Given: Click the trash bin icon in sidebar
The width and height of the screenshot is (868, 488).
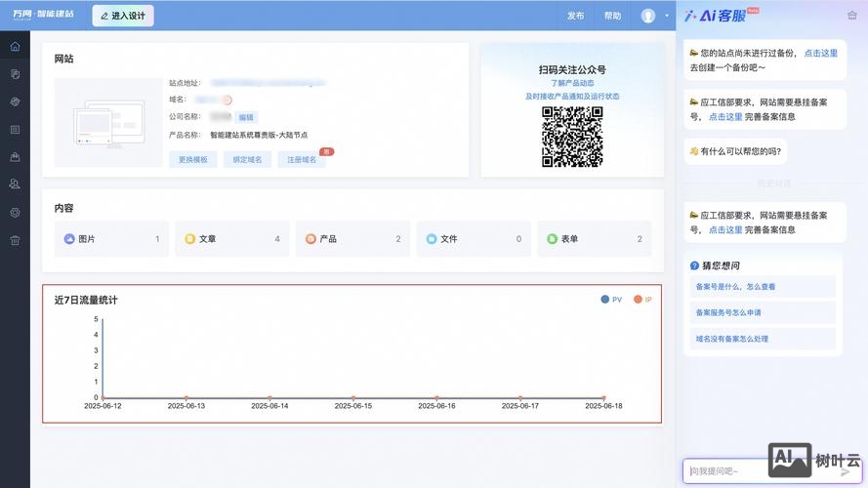Looking at the screenshot, I should (15, 240).
